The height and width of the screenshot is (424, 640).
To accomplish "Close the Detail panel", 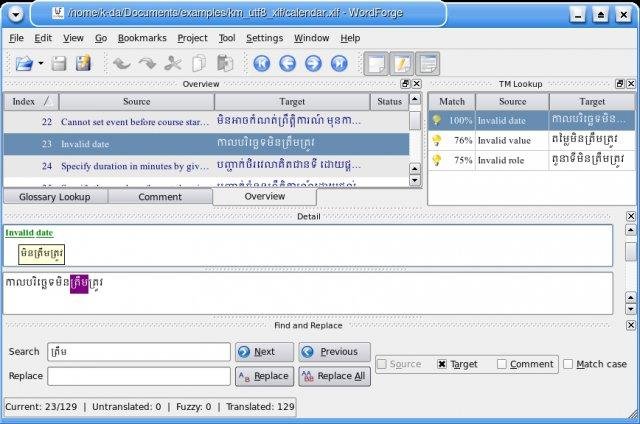I will point(631,216).
